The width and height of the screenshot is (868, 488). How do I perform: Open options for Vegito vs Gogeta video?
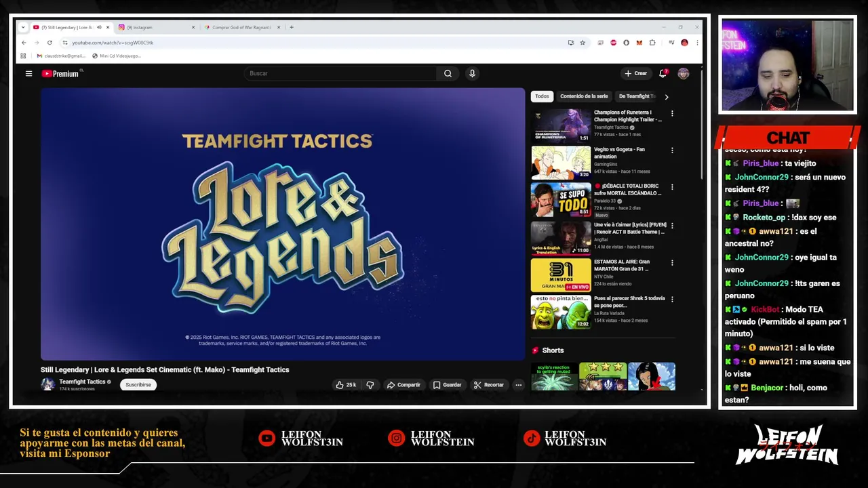click(672, 150)
